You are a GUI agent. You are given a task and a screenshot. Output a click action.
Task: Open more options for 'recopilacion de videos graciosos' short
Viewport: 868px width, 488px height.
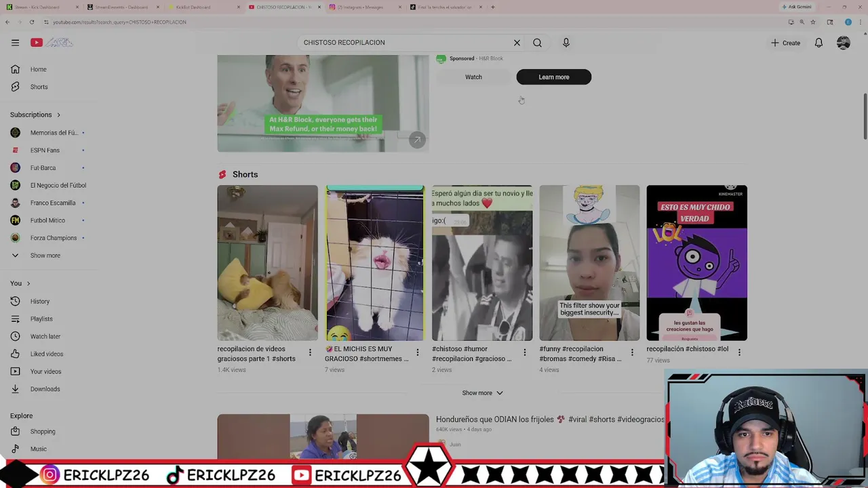pos(310,352)
